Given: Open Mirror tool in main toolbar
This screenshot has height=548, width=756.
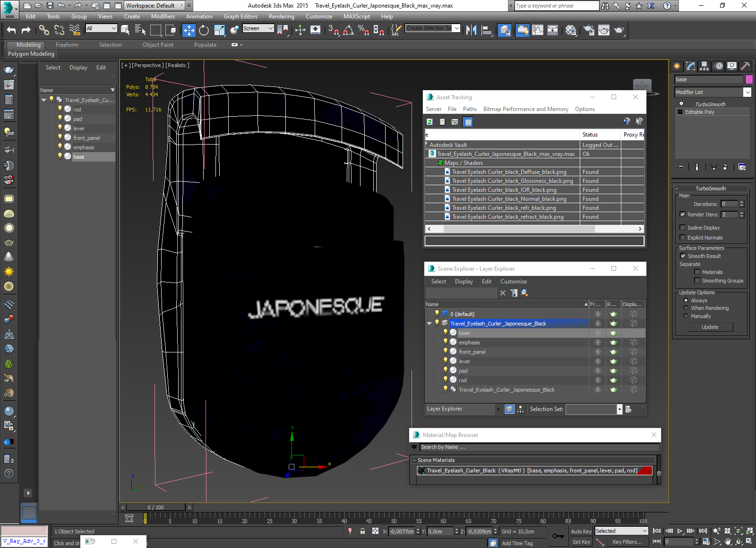Looking at the screenshot, I should 471,30.
